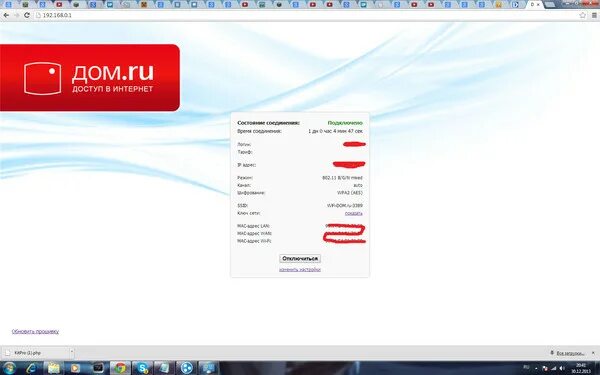Open the blue circular app in taskbar
This screenshot has width=600, height=375.
(x=186, y=368)
